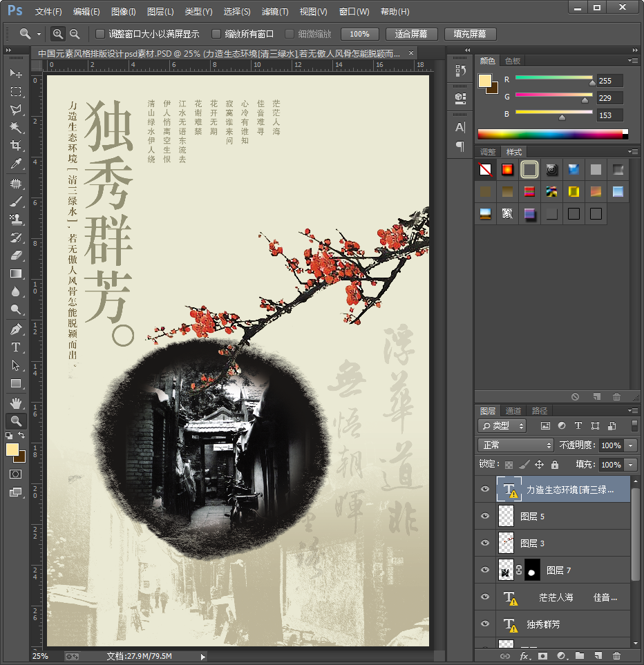The width and height of the screenshot is (644, 665).
Task: Close the PSD document tab
Action: point(410,53)
